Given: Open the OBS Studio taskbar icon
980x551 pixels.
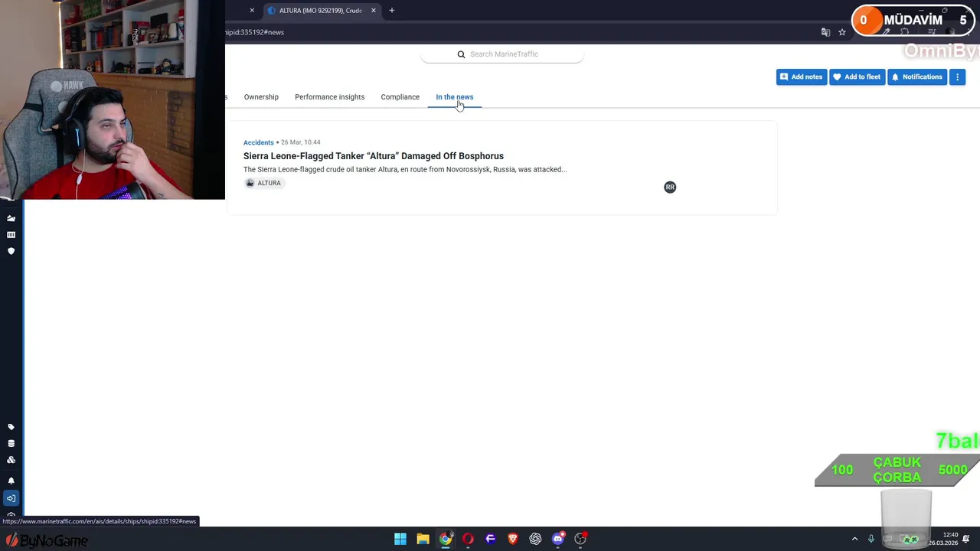Looking at the screenshot, I should (580, 539).
